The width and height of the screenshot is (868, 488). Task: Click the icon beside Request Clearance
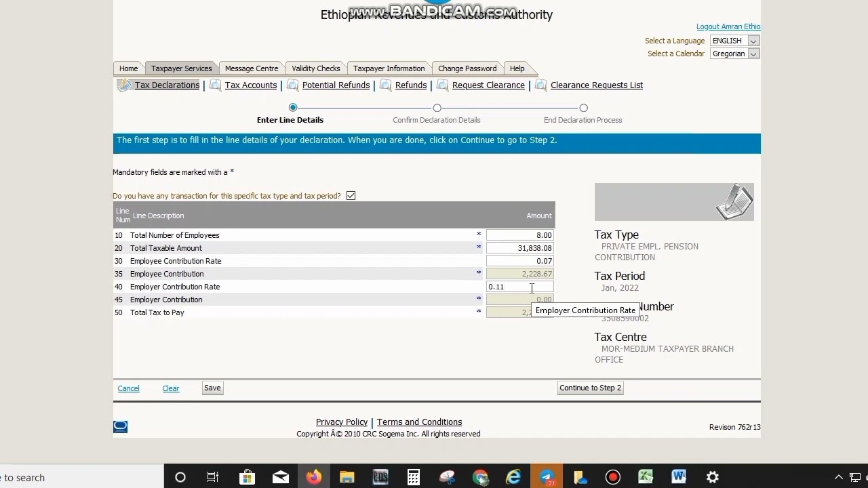pyautogui.click(x=442, y=85)
